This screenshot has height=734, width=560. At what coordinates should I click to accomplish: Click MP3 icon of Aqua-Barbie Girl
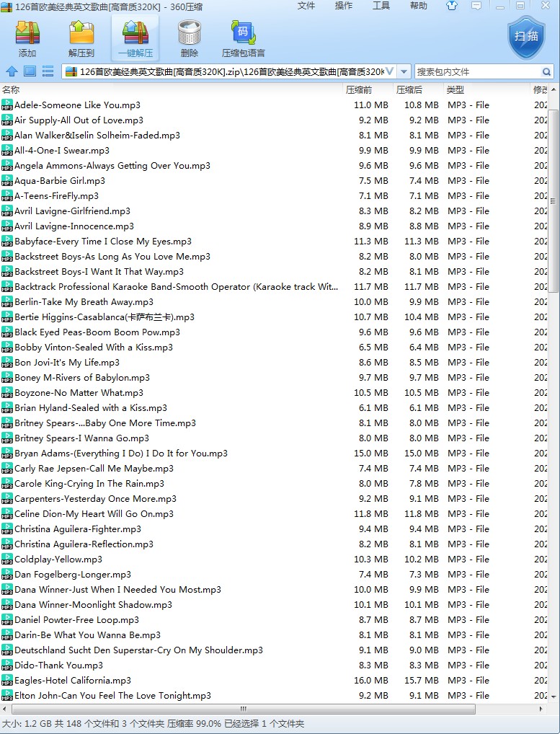pyautogui.click(x=7, y=181)
